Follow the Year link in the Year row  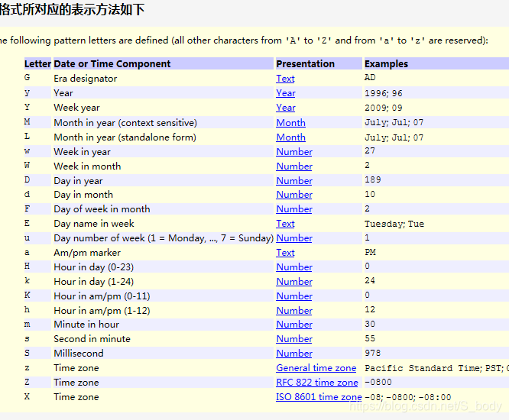286,93
